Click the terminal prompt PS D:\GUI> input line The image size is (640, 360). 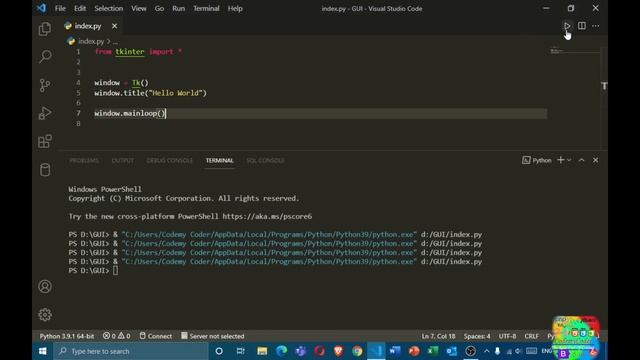[93, 270]
